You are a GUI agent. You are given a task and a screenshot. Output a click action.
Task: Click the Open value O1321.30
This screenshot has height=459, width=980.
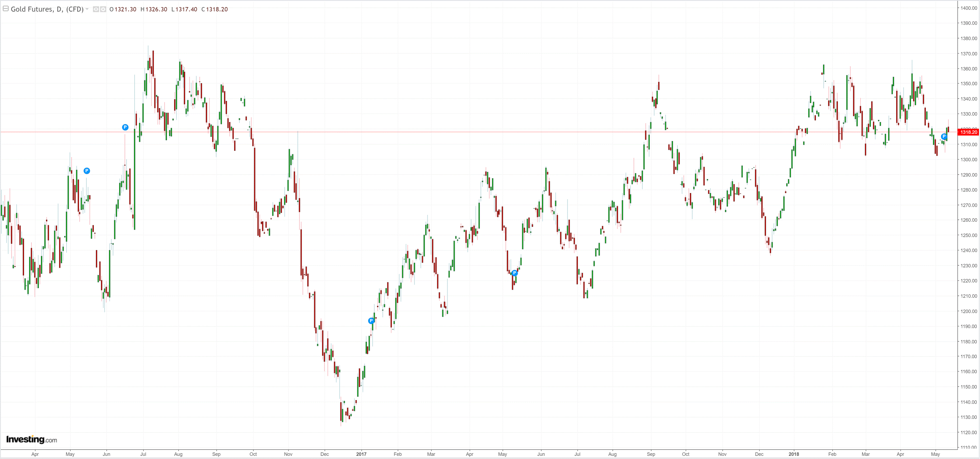point(123,9)
